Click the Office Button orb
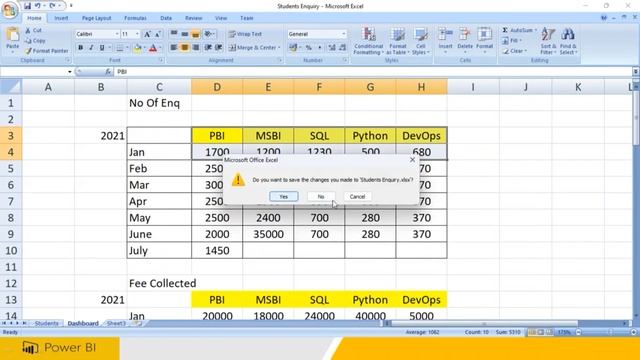 10,10
